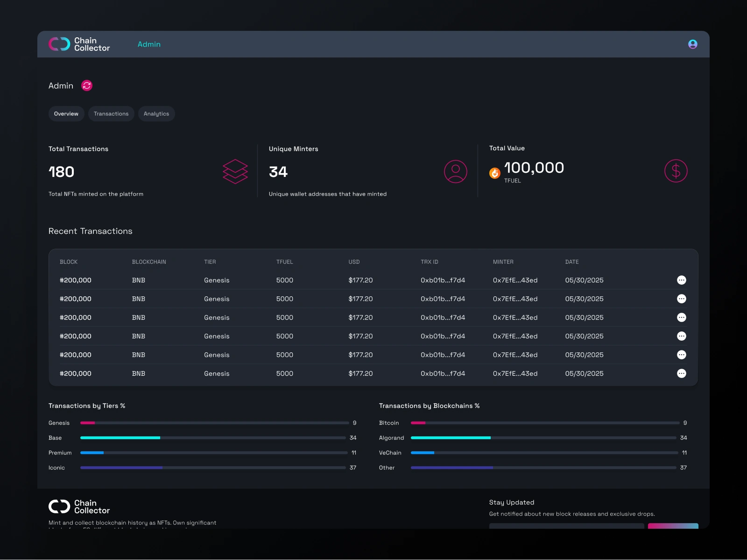The height and width of the screenshot is (560, 747).
Task: Sort by the TIER column header
Action: [210, 262]
